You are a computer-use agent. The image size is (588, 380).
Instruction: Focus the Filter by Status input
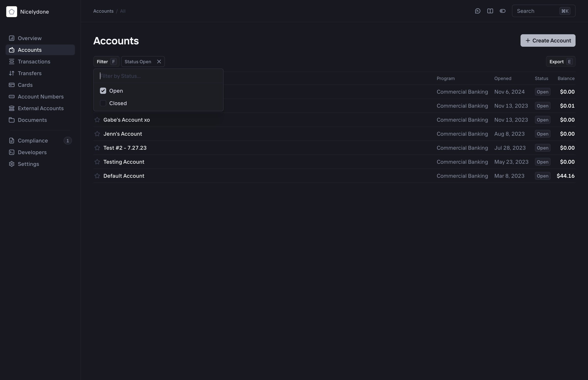159,76
